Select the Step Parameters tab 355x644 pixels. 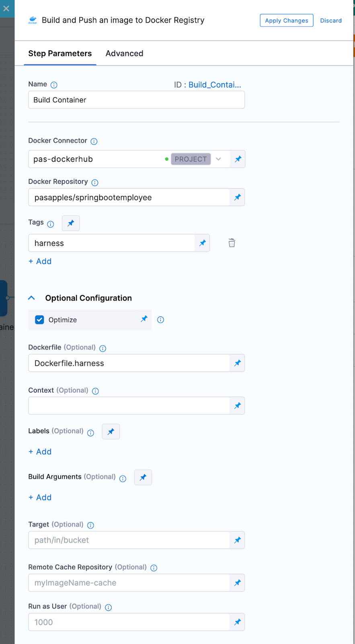tap(60, 54)
